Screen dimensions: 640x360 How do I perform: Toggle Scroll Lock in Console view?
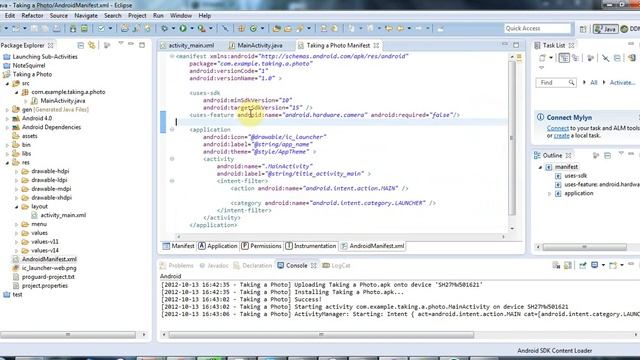click(568, 265)
